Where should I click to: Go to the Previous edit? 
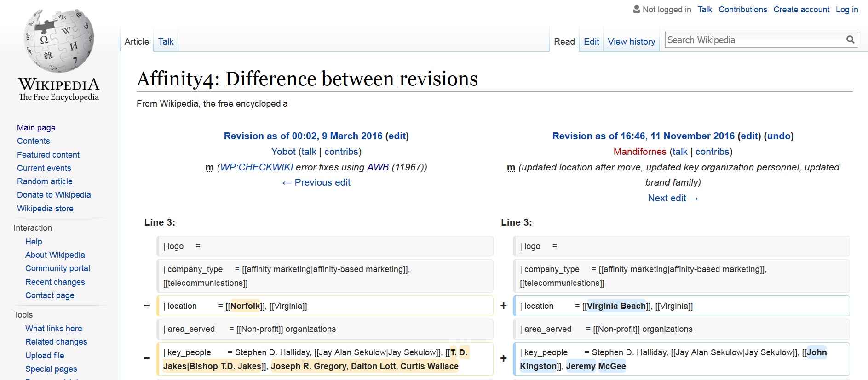(x=316, y=182)
